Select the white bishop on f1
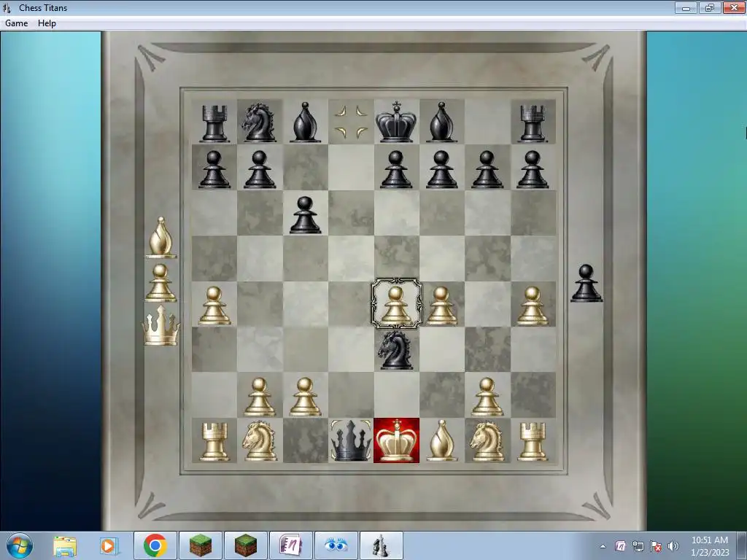Viewport: 747px width, 560px height. click(441, 440)
